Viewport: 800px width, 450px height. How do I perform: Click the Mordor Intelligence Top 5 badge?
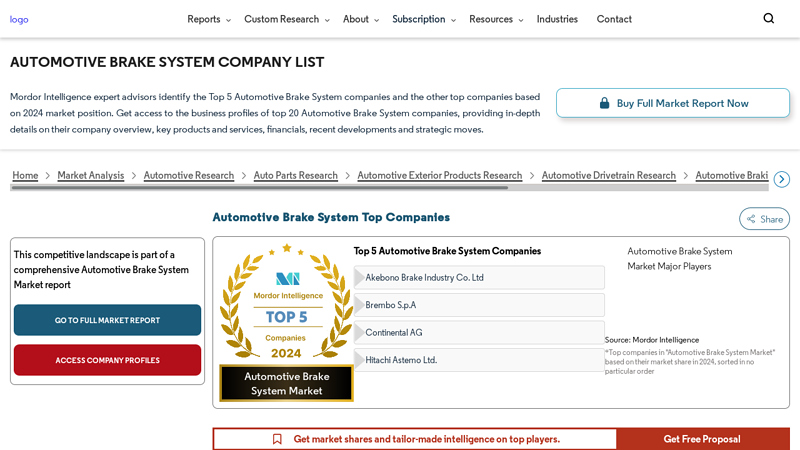click(x=286, y=322)
